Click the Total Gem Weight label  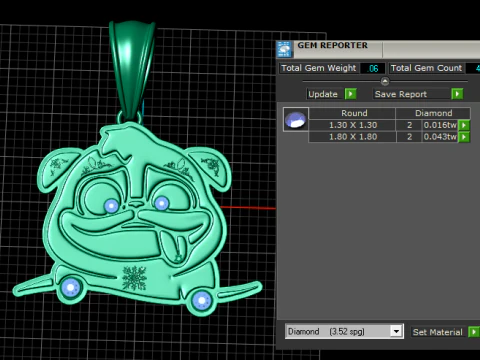[x=318, y=68]
